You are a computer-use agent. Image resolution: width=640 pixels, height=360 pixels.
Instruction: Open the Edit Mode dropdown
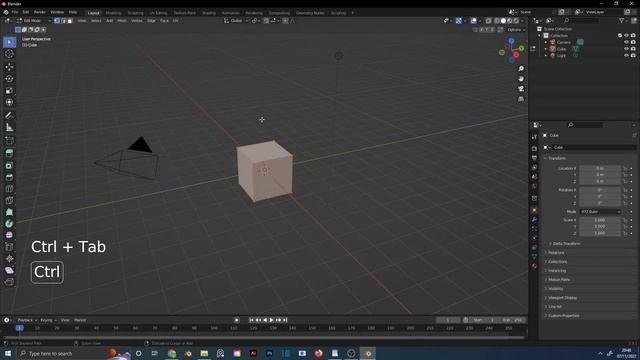[x=33, y=21]
